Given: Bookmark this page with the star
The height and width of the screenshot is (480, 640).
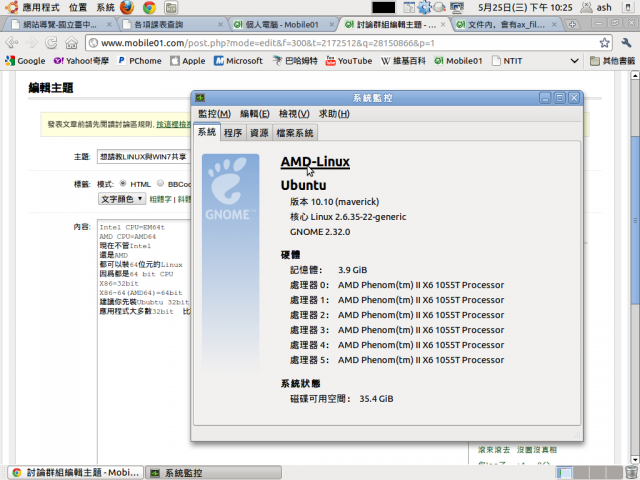Looking at the screenshot, I should coord(604,42).
